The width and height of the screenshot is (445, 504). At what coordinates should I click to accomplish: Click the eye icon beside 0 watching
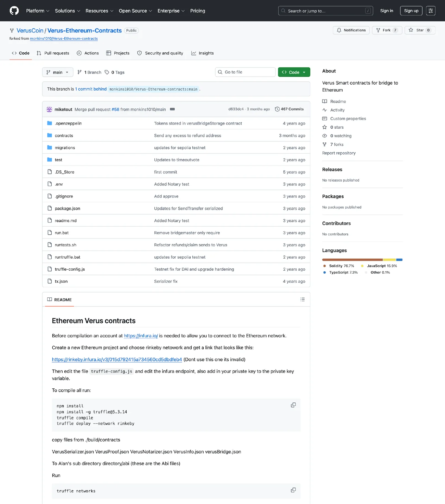325,136
